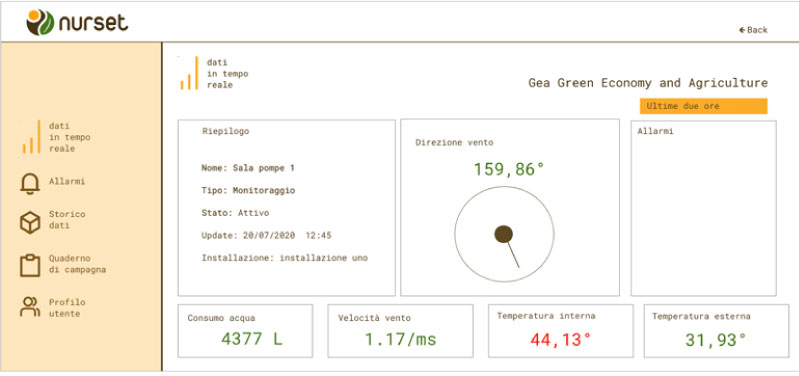Image resolution: width=799 pixels, height=376 pixels.
Task: Click the people icon for Profilo utente
Action: (x=30, y=306)
